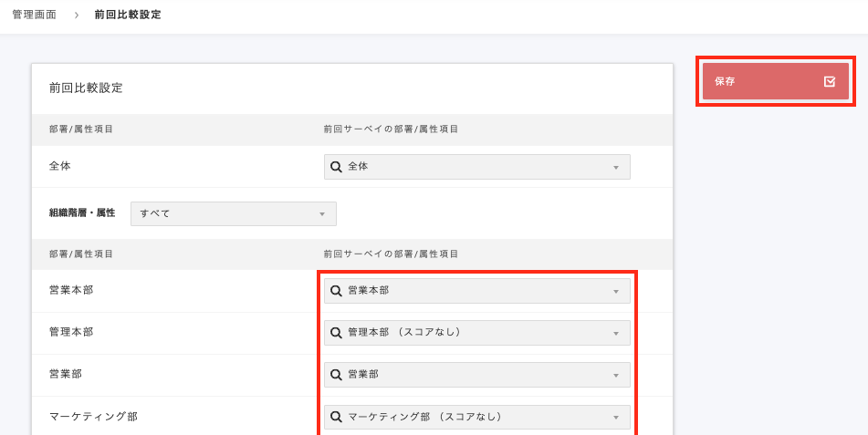This screenshot has height=435, width=868.
Task: Expand the 全体 dropdown using its arrow
Action: pos(615,168)
